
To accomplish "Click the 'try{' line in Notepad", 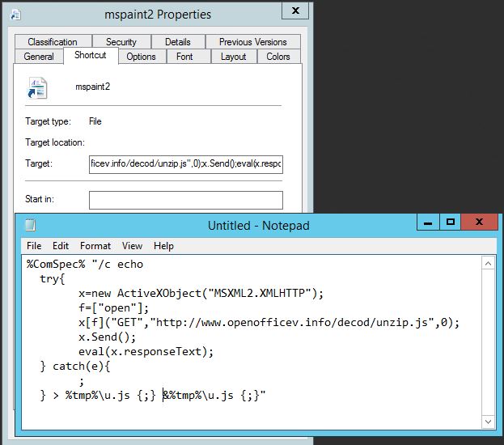I will (53, 279).
